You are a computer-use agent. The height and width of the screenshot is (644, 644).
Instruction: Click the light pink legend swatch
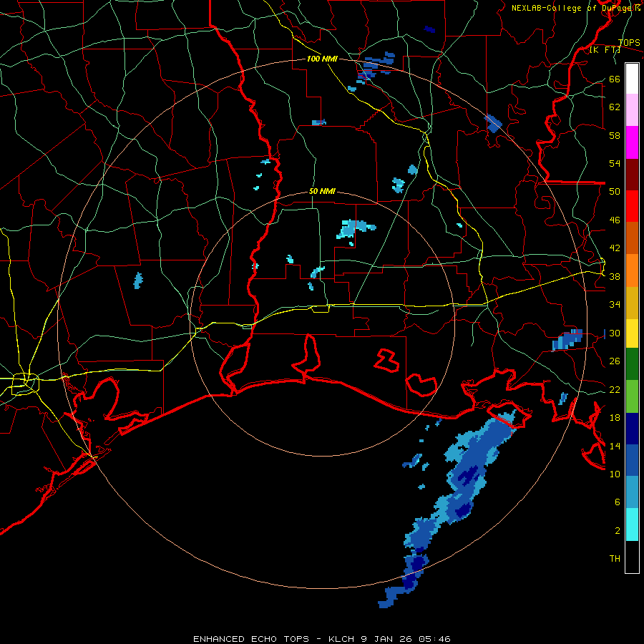[632, 110]
